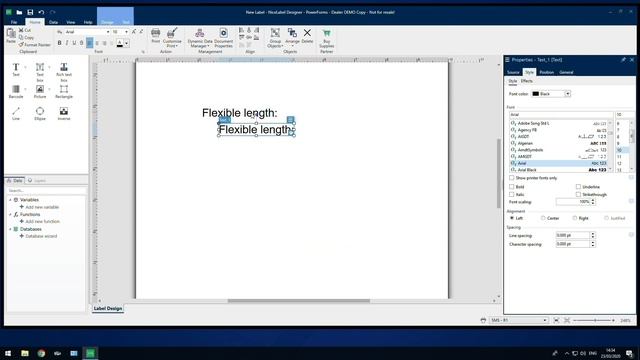Click Add new variable
This screenshot has height=360, width=640.
(x=39, y=207)
